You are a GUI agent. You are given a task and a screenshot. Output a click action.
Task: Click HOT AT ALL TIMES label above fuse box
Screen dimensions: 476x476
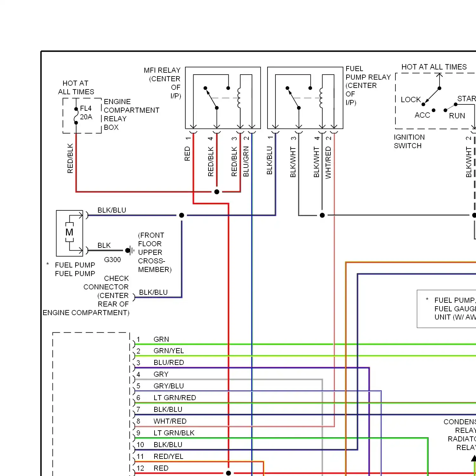click(76, 87)
